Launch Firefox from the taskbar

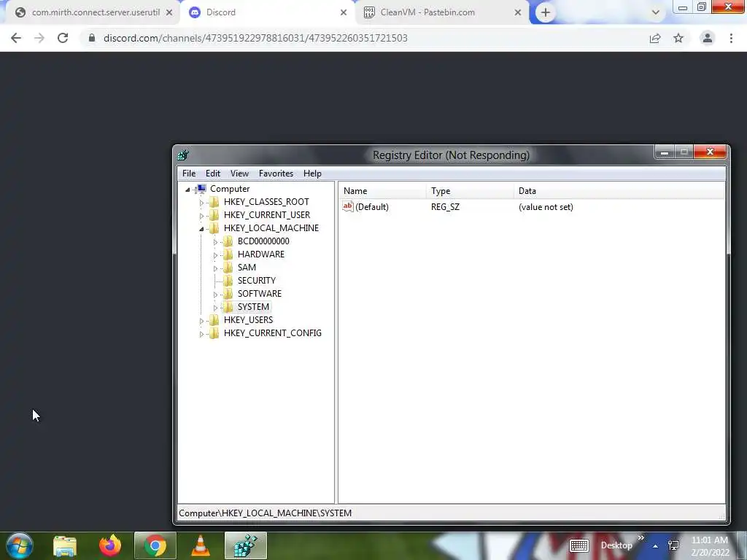[110, 545]
